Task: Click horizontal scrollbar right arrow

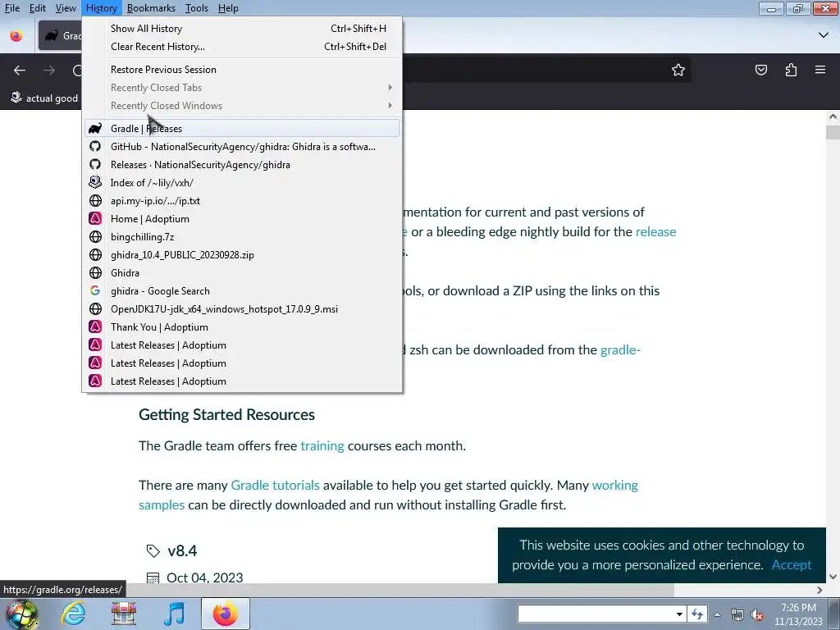Action: point(819,590)
